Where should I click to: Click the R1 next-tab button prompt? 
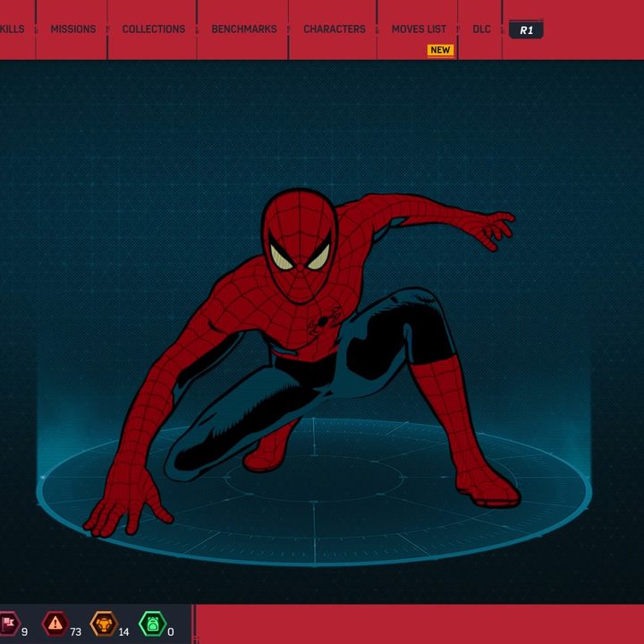pyautogui.click(x=526, y=30)
